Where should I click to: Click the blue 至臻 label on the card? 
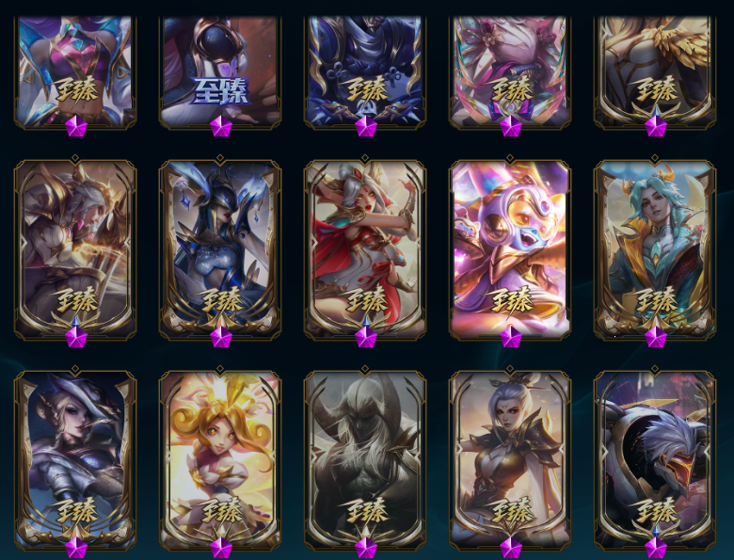[x=220, y=91]
